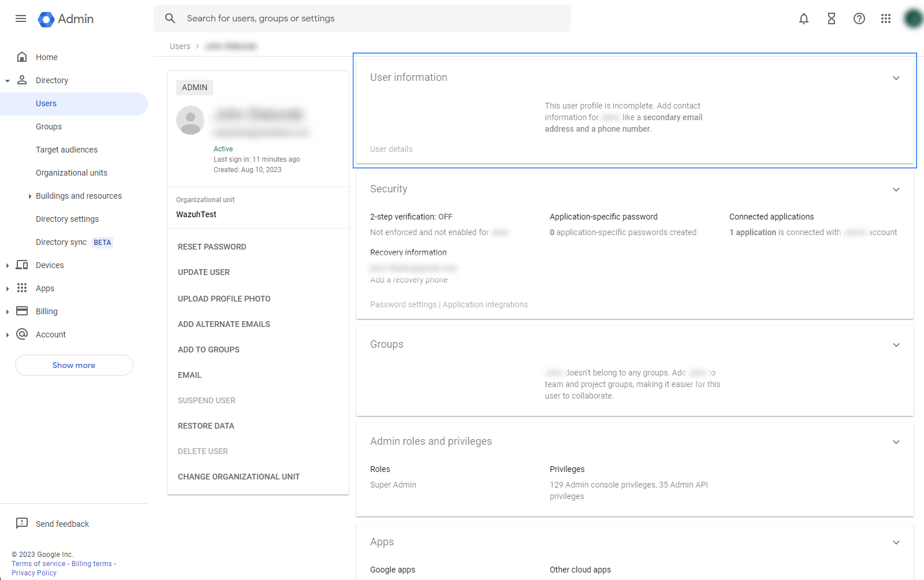Open the tasks hourglass icon
The width and height of the screenshot is (924, 580).
[x=831, y=18]
